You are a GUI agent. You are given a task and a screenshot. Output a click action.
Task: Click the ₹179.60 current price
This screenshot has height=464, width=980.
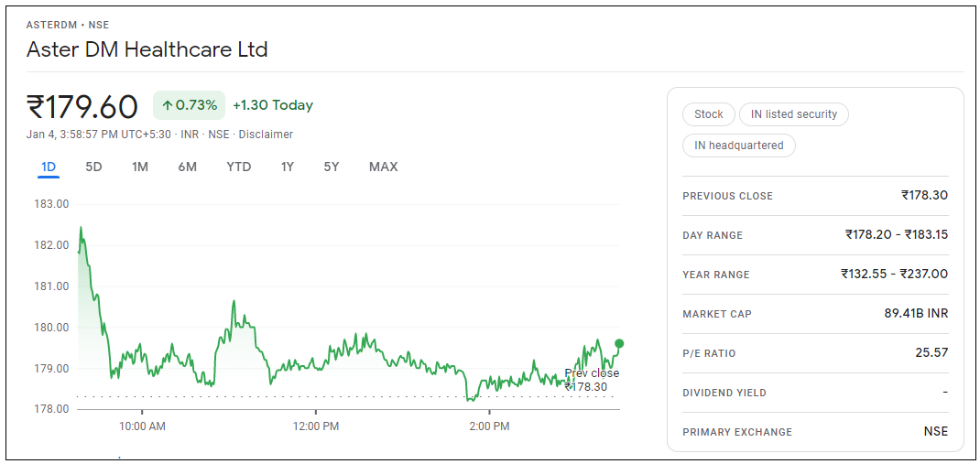[x=82, y=106]
